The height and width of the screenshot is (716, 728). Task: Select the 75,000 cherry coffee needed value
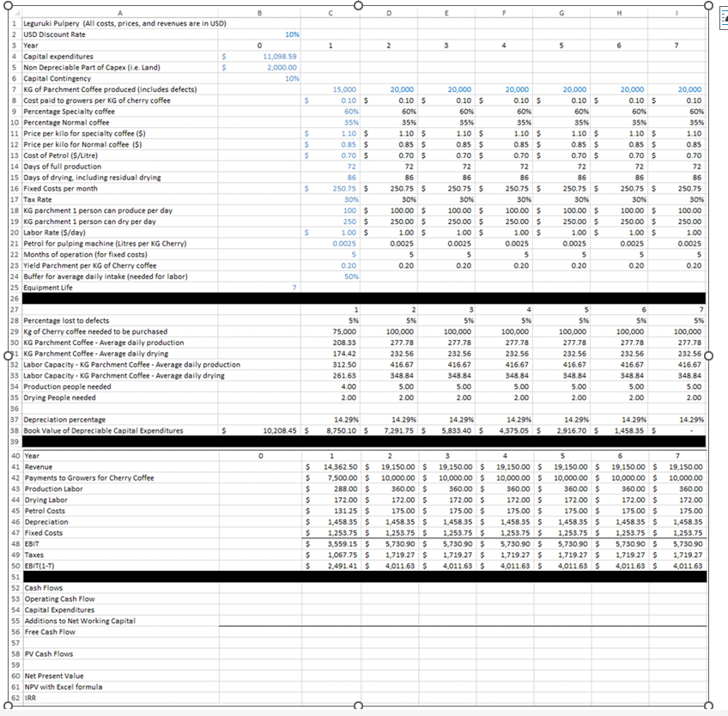click(x=344, y=331)
